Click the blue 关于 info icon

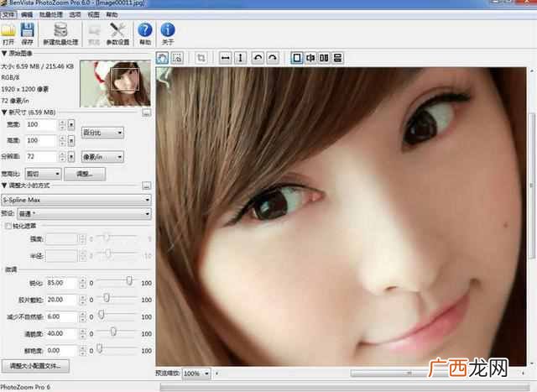click(168, 34)
